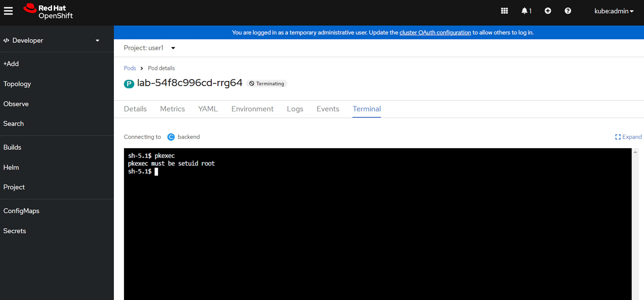This screenshot has height=300, width=644.
Task: Click the plus import quick-create icon
Action: tap(548, 11)
